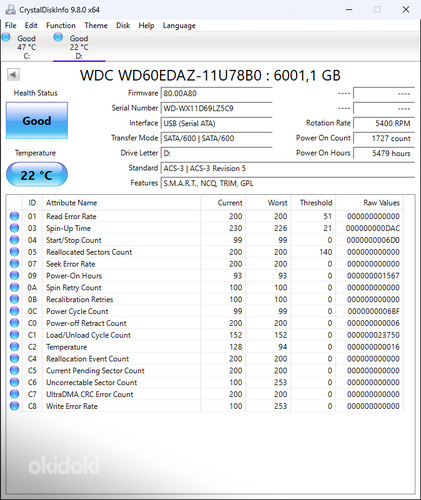Click the Raw Values column header
The height and width of the screenshot is (500, 421).
pyautogui.click(x=369, y=203)
